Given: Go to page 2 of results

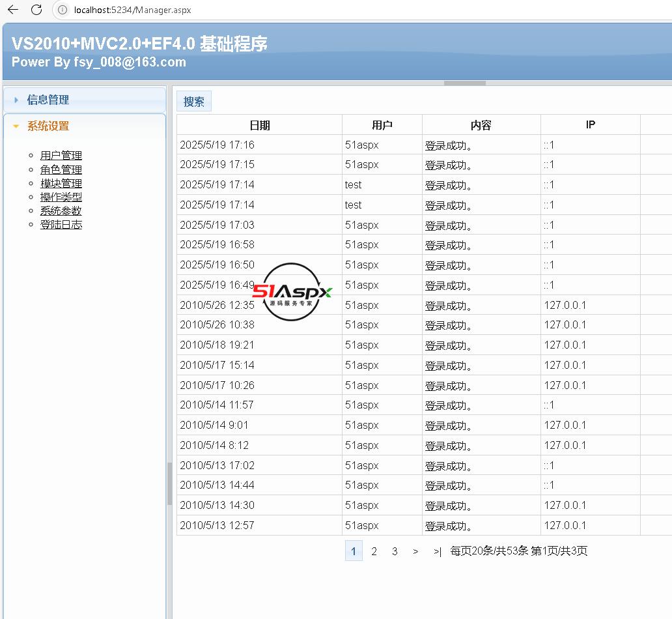Looking at the screenshot, I should pos(374,551).
